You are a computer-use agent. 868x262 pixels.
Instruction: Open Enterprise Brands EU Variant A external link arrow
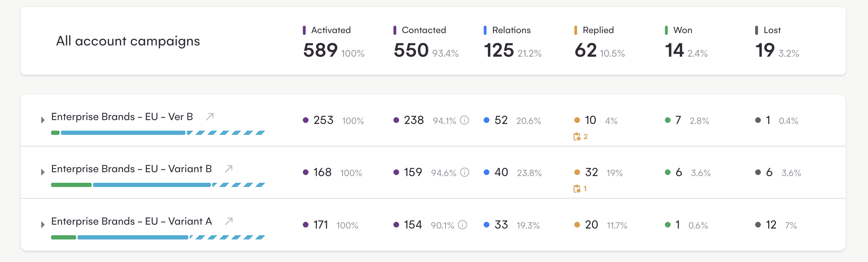pyautogui.click(x=229, y=221)
